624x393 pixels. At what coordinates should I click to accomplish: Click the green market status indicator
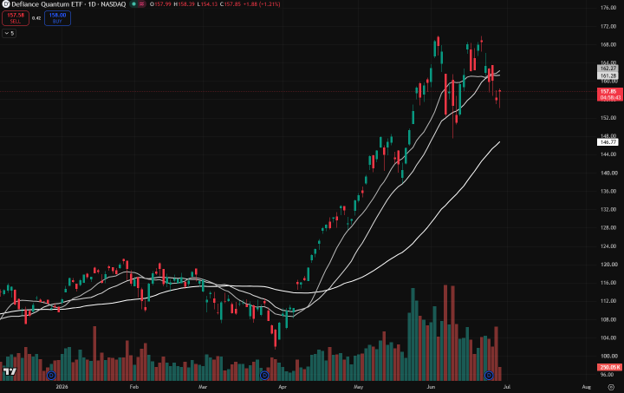click(x=134, y=4)
